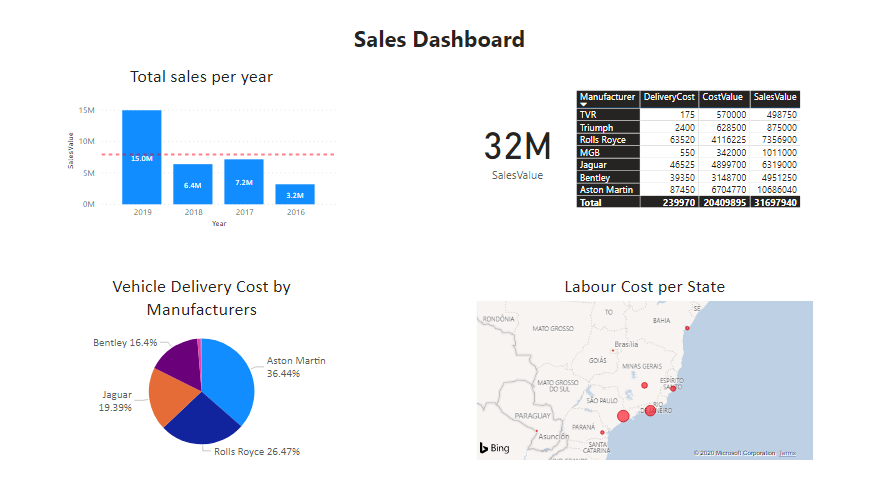Select the Jaguar row in table

[688, 165]
